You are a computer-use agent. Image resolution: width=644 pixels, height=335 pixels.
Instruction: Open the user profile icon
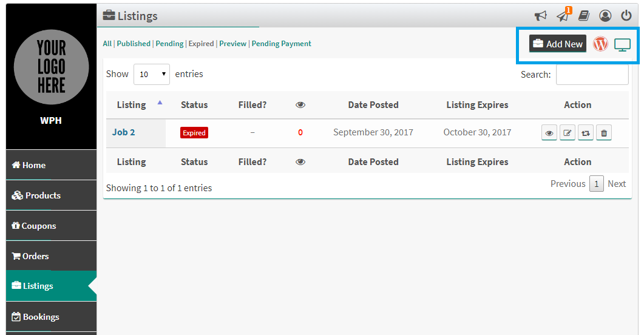pyautogui.click(x=605, y=16)
